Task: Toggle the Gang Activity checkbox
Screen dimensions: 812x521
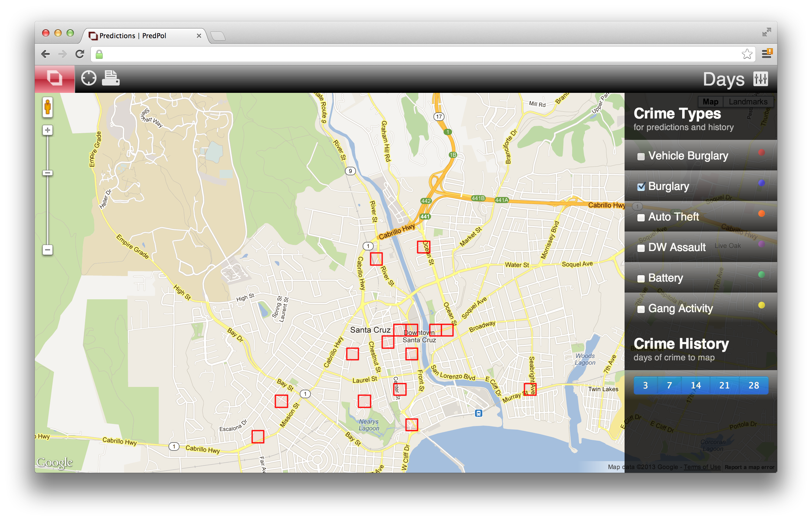Action: [640, 309]
